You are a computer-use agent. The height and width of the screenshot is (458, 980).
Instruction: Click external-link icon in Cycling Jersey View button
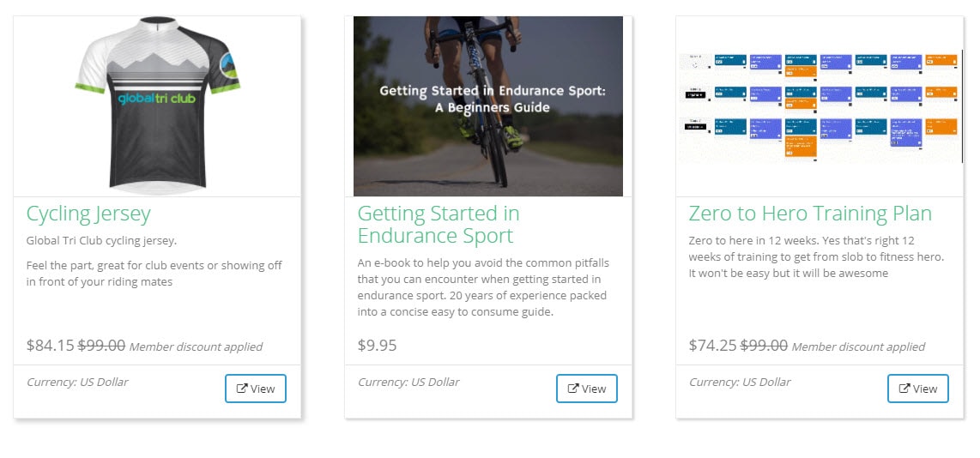tap(242, 389)
